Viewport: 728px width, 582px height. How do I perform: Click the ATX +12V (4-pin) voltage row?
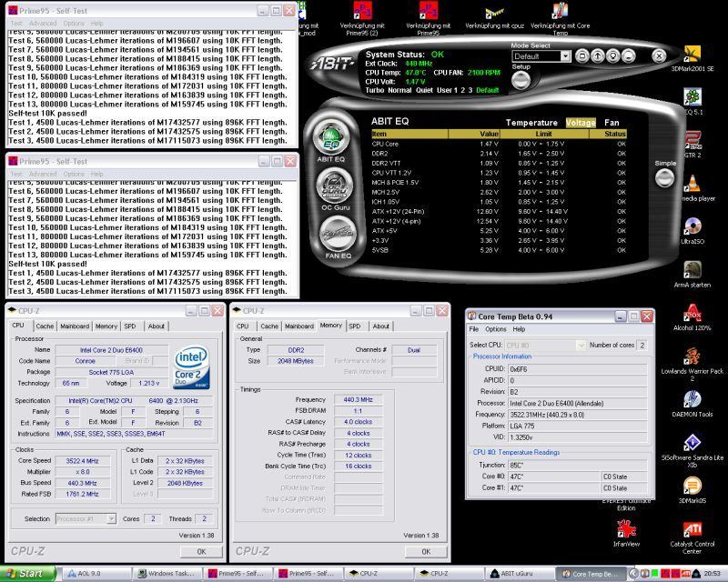pos(499,221)
